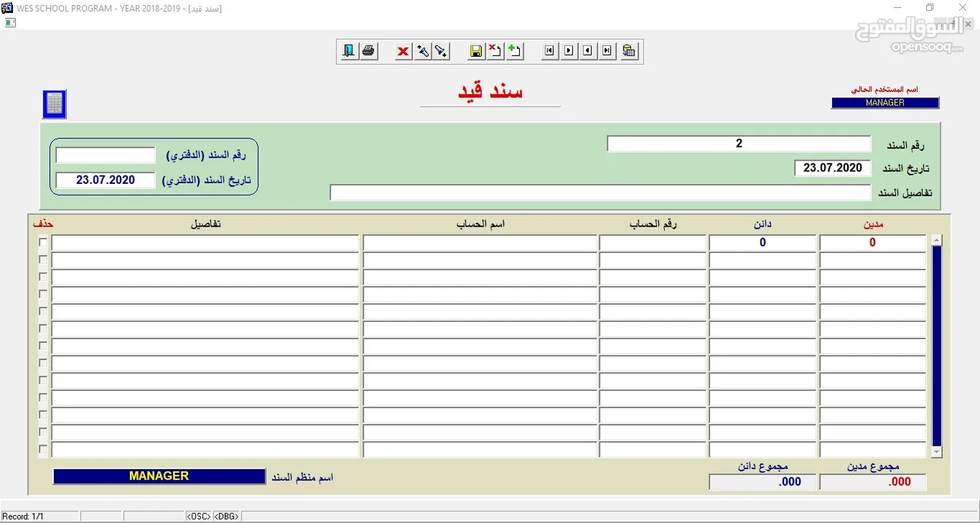Click the insert record icon with green plus

(514, 51)
